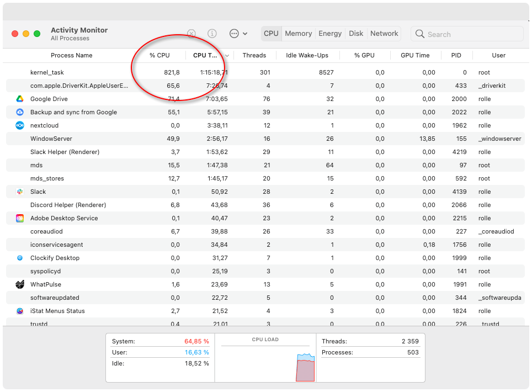
Task: Sort by Process Name column
Action: click(72, 55)
